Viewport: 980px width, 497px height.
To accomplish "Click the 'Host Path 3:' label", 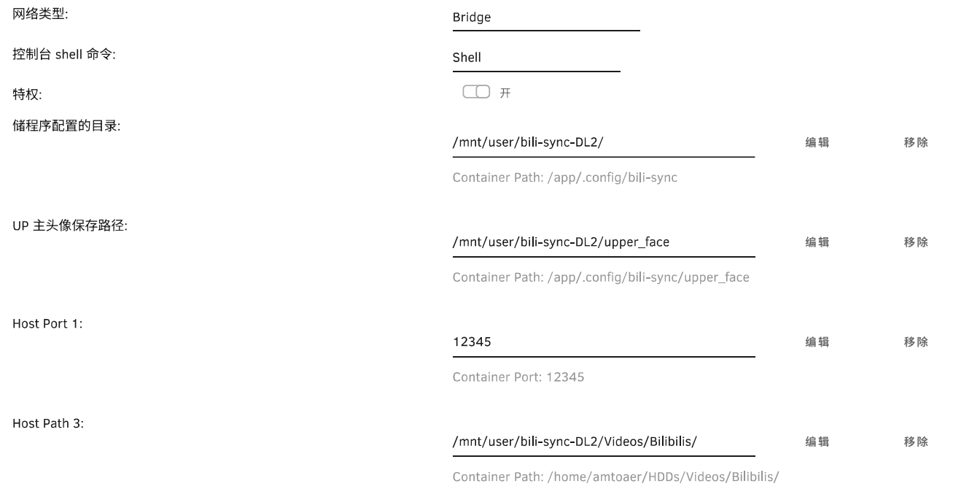I will pyautogui.click(x=48, y=423).
